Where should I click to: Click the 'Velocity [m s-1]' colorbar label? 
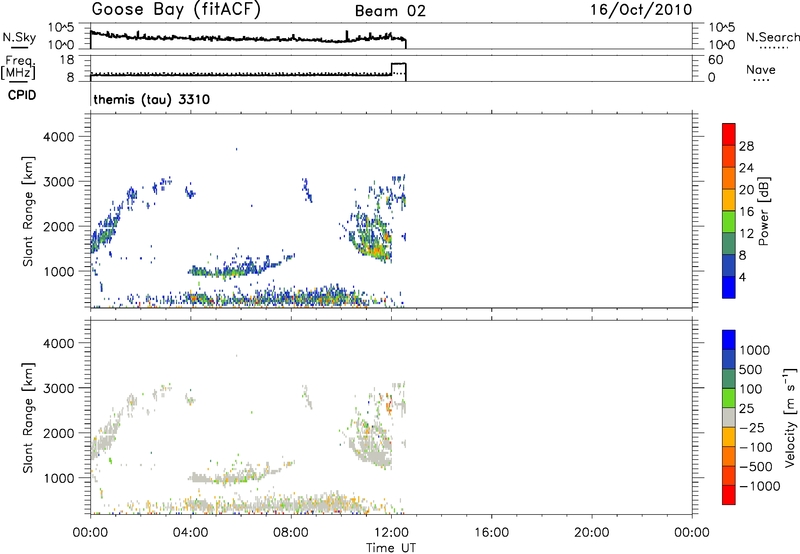(x=790, y=417)
